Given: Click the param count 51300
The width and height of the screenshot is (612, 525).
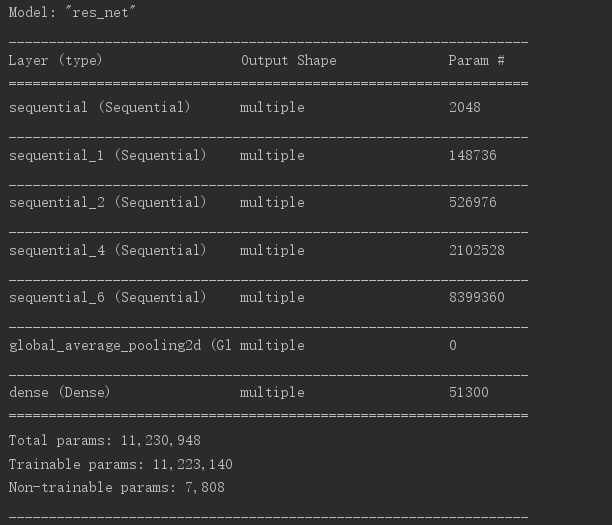Looking at the screenshot, I should pos(468,392).
